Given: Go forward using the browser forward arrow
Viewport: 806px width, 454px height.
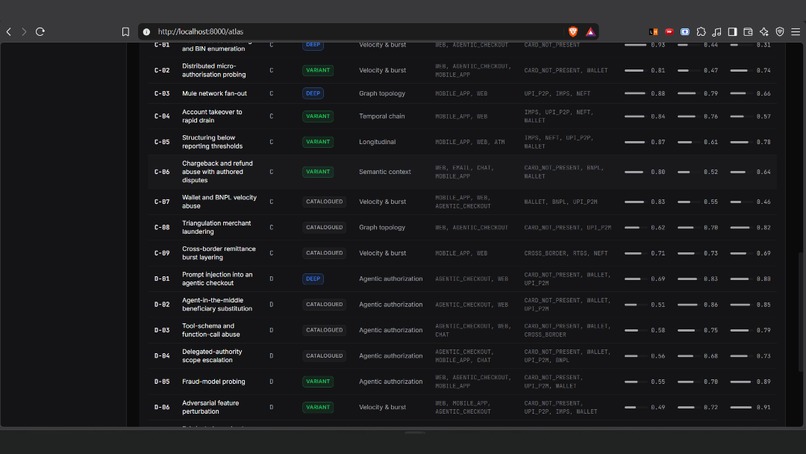Looking at the screenshot, I should 24,32.
